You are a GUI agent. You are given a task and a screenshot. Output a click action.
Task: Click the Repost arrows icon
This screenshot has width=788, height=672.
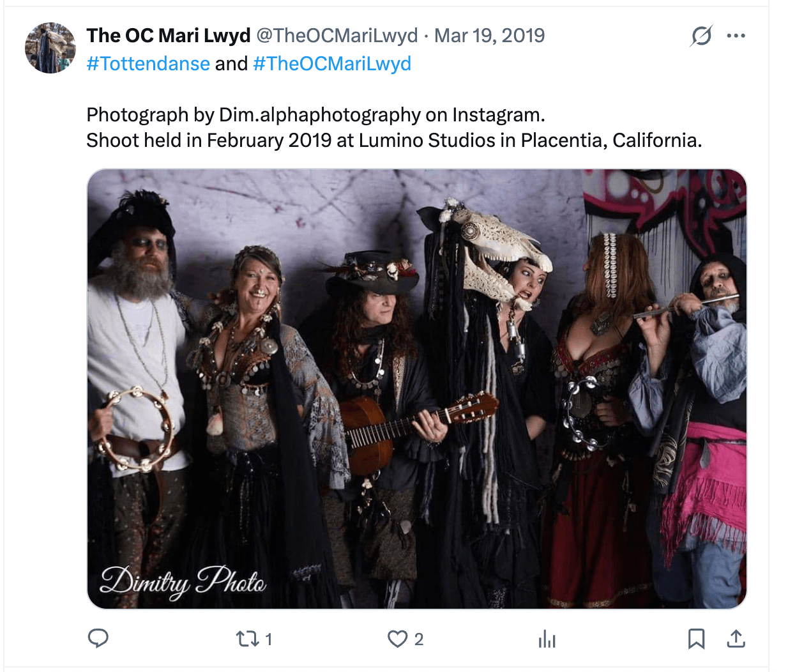tap(246, 638)
